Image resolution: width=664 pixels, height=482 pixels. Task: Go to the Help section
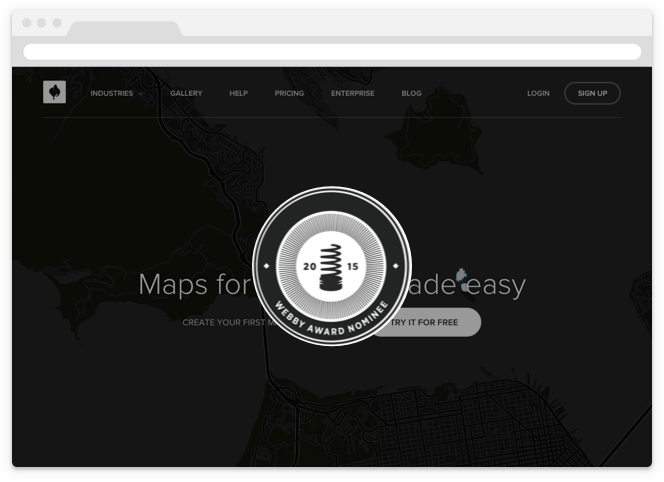click(238, 93)
